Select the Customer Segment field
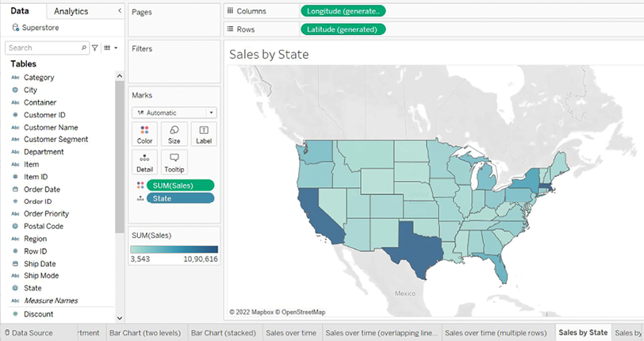Image resolution: width=644 pixels, height=341 pixels. click(x=56, y=140)
